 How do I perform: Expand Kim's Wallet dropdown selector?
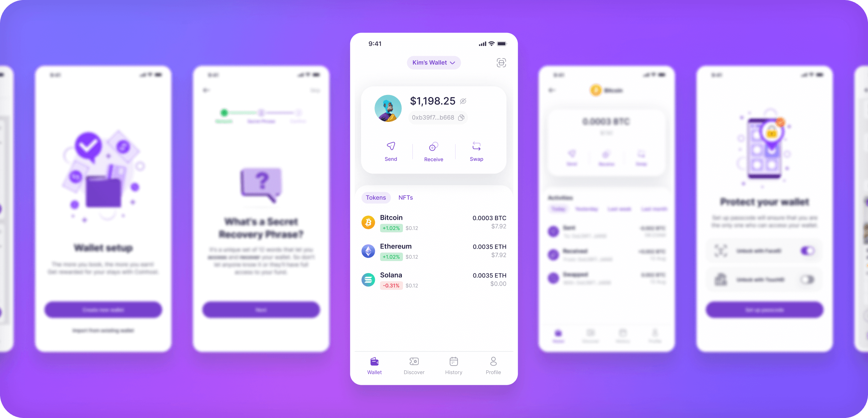coord(434,62)
